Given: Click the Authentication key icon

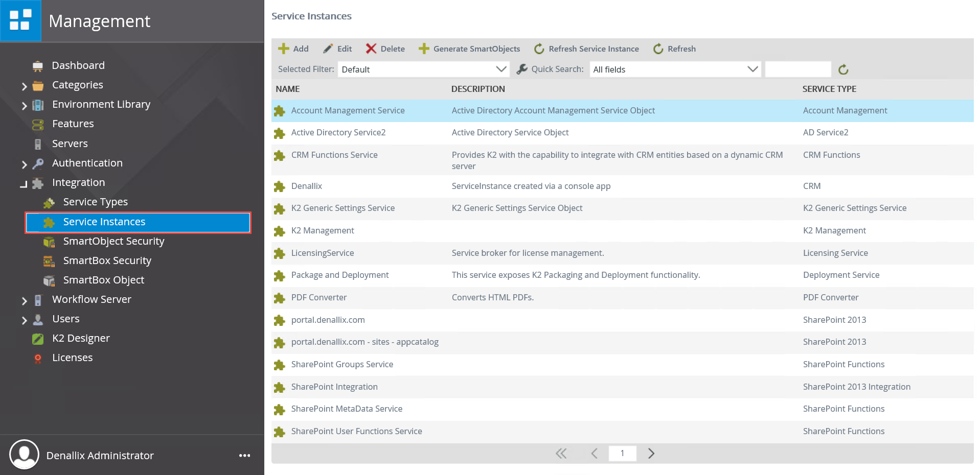Looking at the screenshot, I should pyautogui.click(x=38, y=163).
